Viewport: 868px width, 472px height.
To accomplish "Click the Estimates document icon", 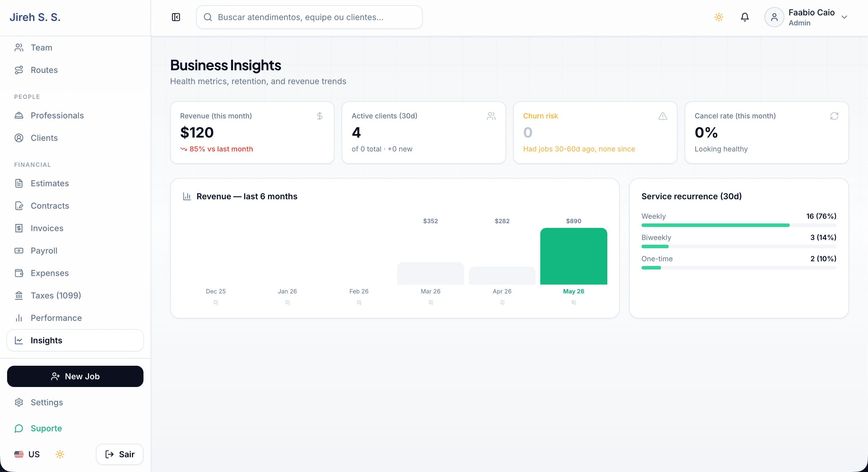I will (x=19, y=183).
